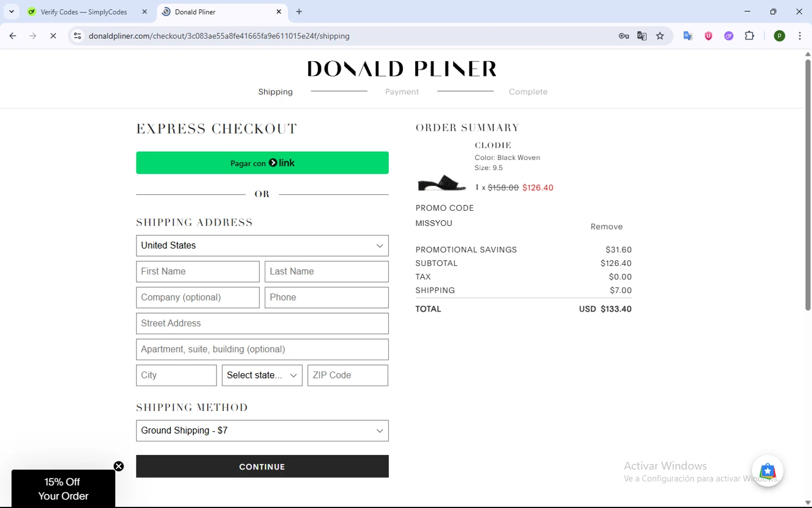Go back using the browser back arrow

(13, 36)
